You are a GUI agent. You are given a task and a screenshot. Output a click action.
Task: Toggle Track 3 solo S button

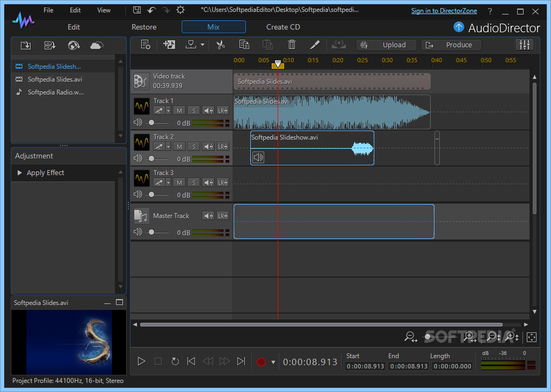194,182
